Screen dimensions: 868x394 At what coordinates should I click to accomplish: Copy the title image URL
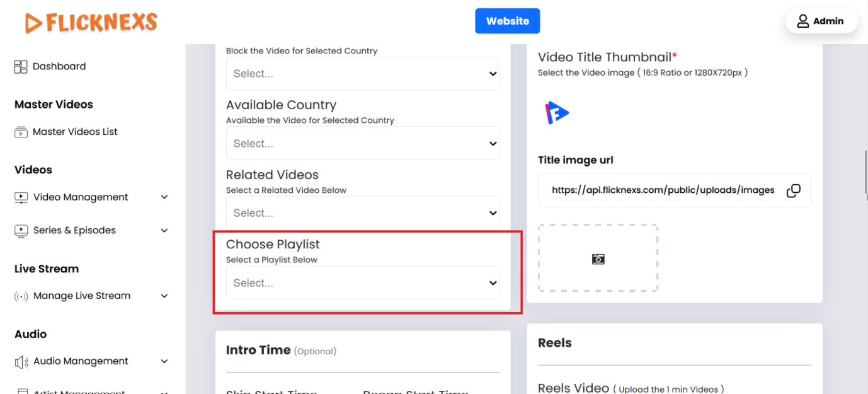point(794,190)
